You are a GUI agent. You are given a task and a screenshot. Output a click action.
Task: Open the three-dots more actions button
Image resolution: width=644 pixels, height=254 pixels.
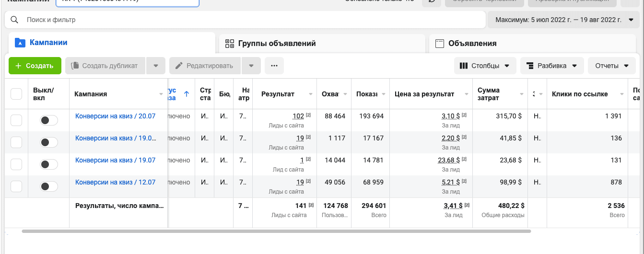274,66
